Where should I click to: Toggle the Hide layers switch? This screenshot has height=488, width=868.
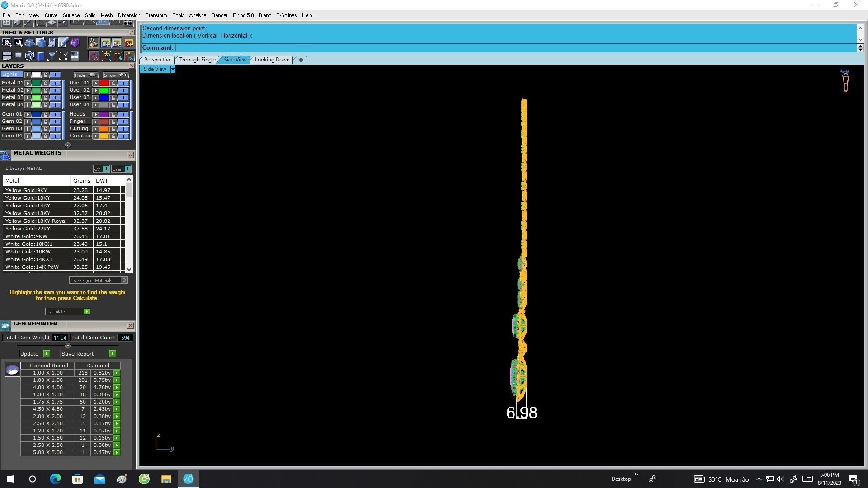click(86, 75)
